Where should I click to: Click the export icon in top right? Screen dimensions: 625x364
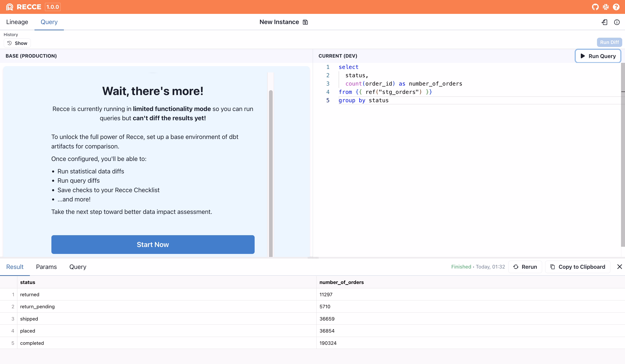point(605,22)
